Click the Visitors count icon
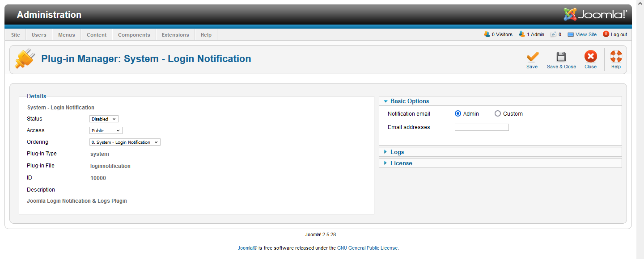644x259 pixels. (x=487, y=34)
